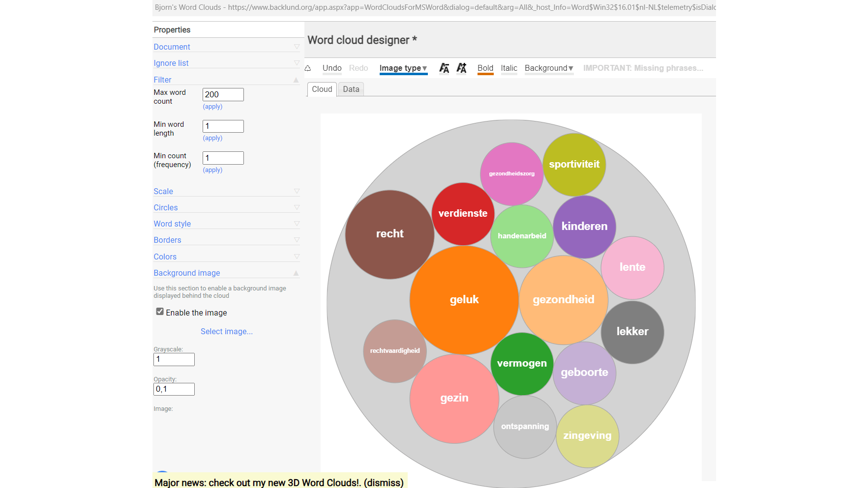The image size is (868, 488).
Task: Open the Image type dropdown
Action: (x=403, y=68)
